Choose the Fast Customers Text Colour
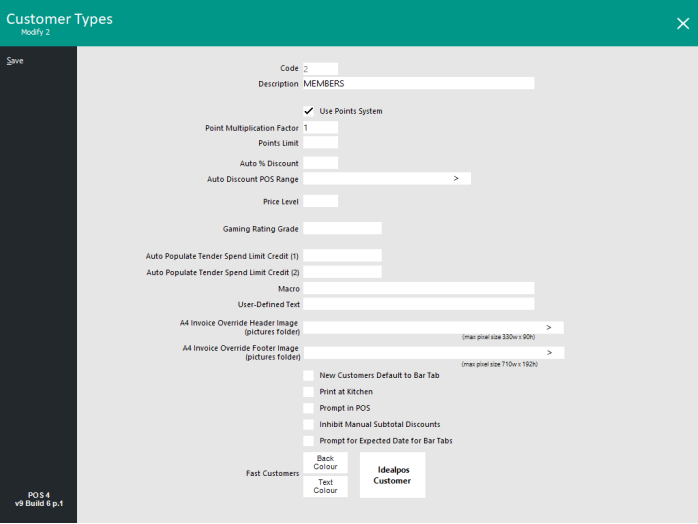Screen dimensions: 698x524 coord(325,486)
